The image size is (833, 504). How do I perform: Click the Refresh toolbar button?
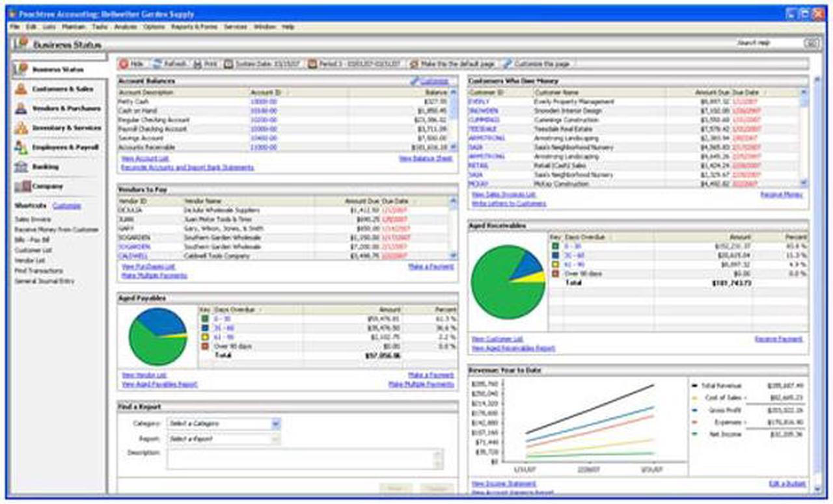tap(170, 64)
